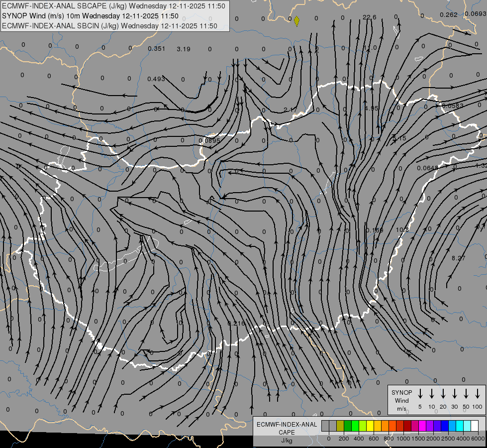Click the map value 0.0583
The width and height of the screenshot is (487, 448).
tap(453, 106)
